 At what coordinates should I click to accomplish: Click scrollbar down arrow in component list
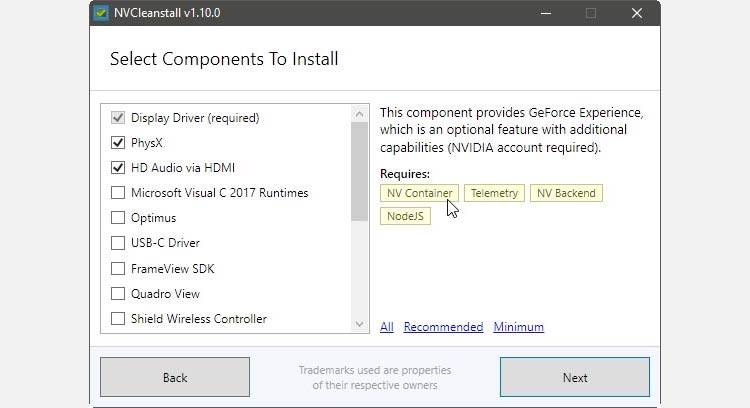click(x=360, y=324)
